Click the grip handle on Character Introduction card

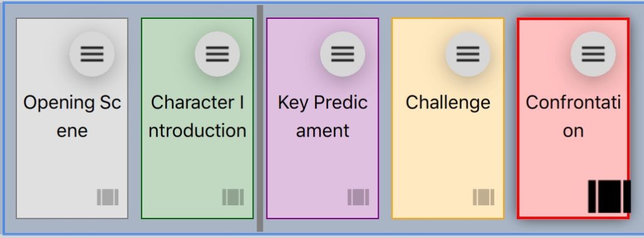coord(233,197)
